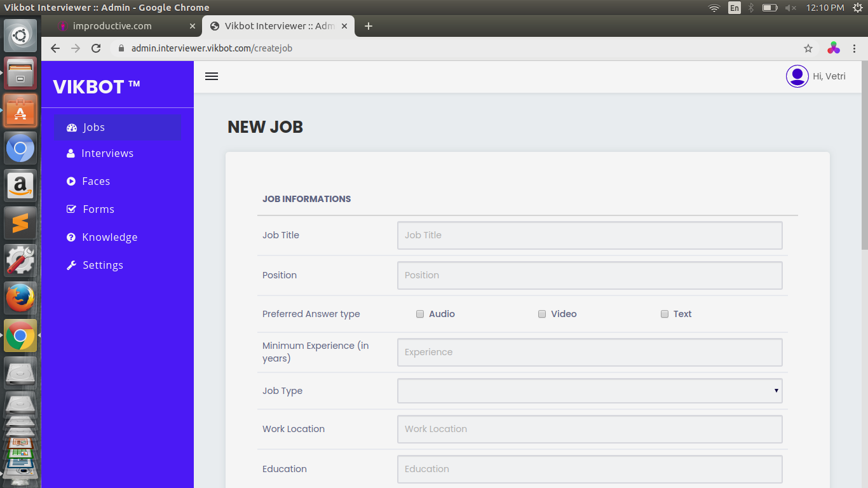Image resolution: width=868 pixels, height=488 pixels.
Task: Open the system power gear menu
Action: click(x=857, y=8)
